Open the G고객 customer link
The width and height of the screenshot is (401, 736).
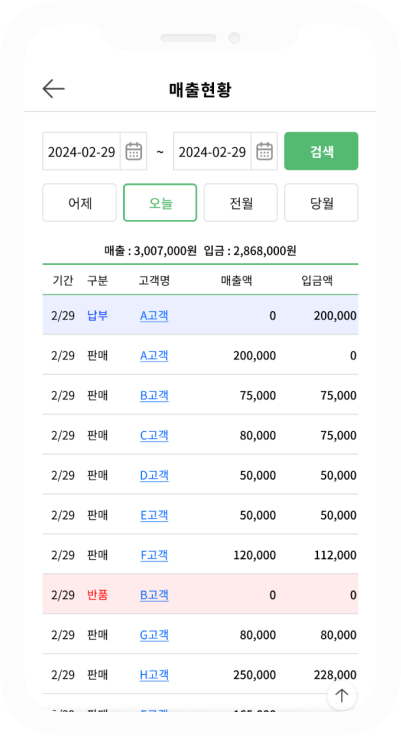(154, 635)
